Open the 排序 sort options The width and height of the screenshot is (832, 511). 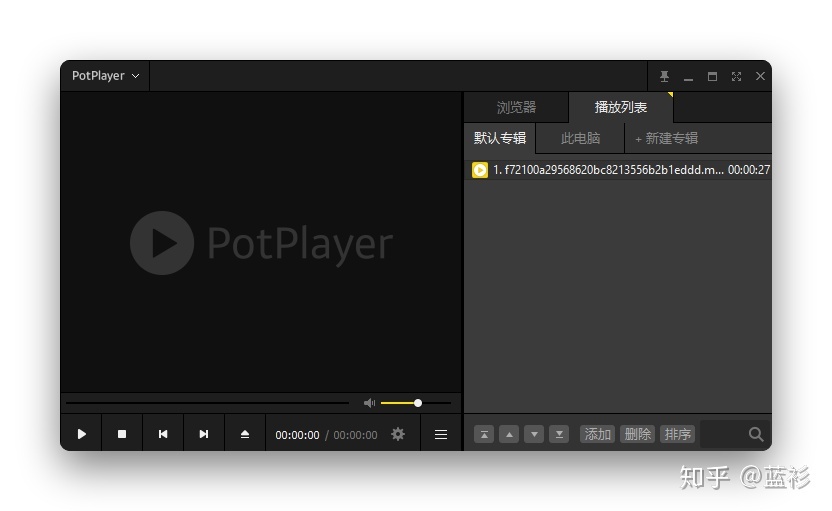[678, 434]
